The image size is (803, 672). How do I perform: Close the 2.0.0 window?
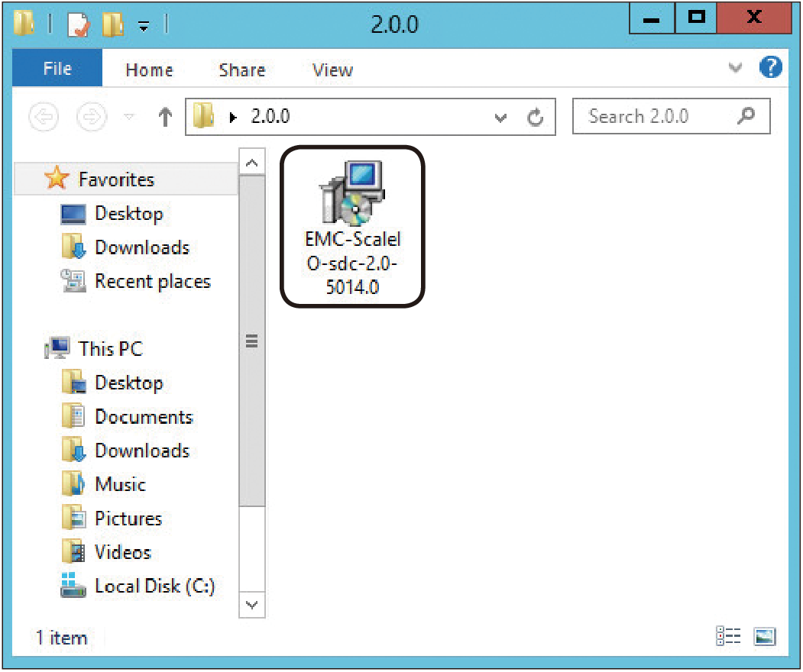pos(754,18)
